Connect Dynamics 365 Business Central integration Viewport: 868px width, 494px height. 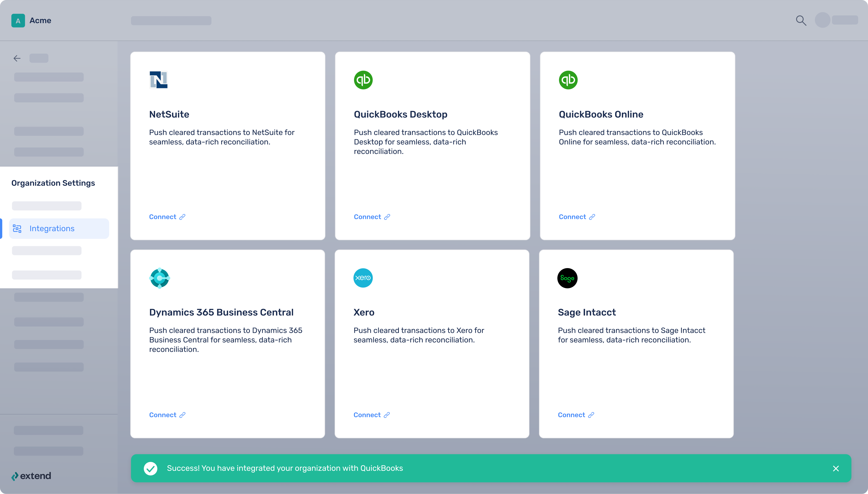167,415
